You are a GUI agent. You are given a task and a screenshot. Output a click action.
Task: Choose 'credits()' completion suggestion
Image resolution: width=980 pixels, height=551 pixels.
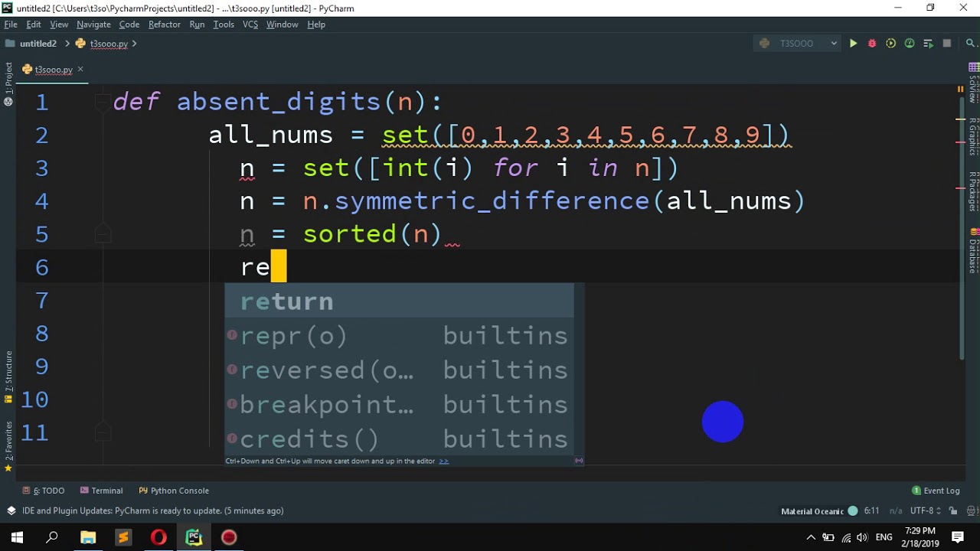(x=399, y=439)
